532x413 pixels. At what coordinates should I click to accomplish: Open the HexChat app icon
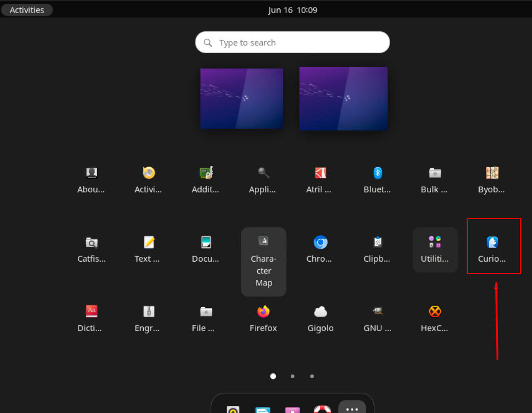tap(435, 312)
